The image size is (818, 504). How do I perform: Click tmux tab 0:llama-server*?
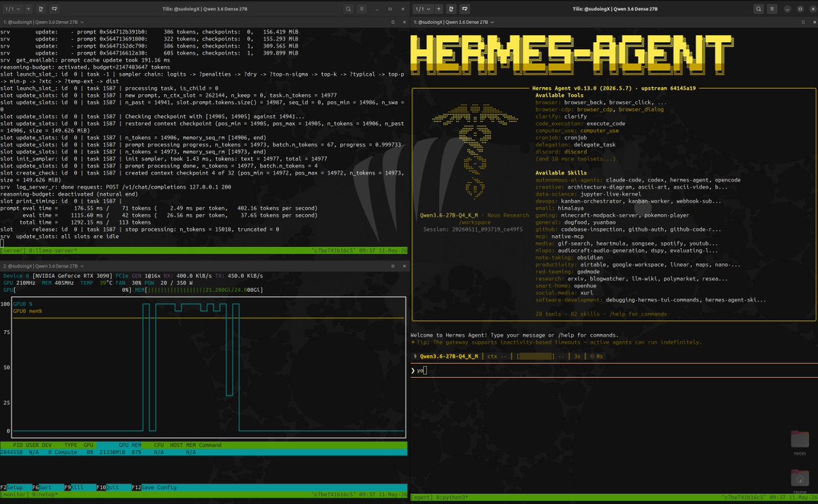pyautogui.click(x=52, y=250)
